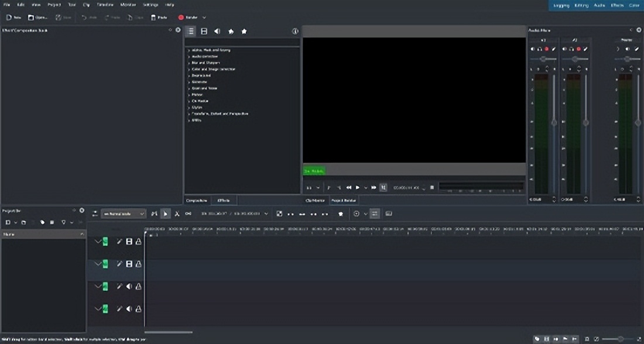
Task: Show video effects filter icon
Action: coord(204,31)
